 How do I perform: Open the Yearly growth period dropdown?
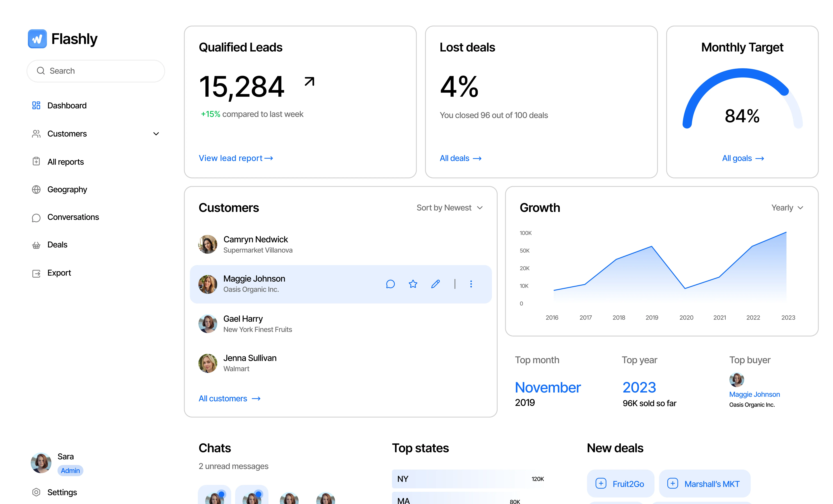[787, 208]
